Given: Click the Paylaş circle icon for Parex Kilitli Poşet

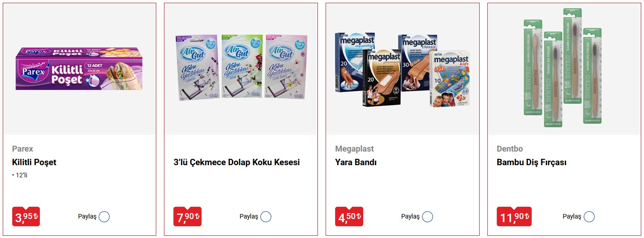Looking at the screenshot, I should 104,217.
